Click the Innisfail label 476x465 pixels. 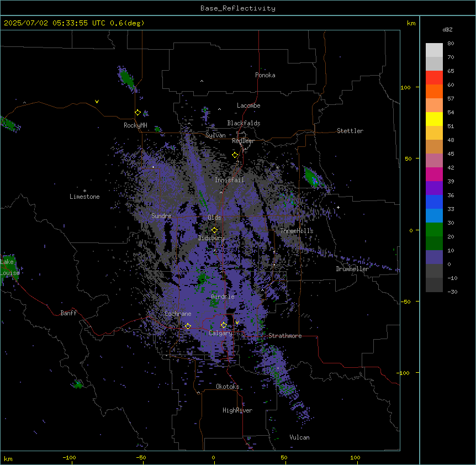[229, 180]
